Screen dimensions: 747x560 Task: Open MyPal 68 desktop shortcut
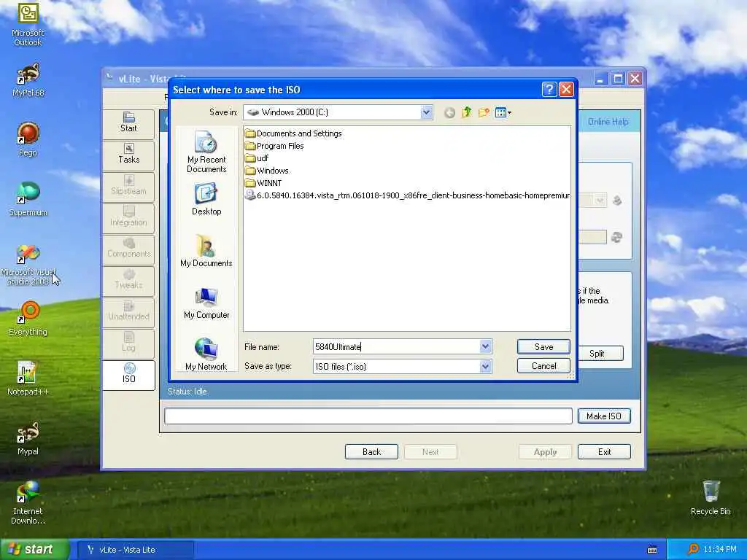pos(28,80)
